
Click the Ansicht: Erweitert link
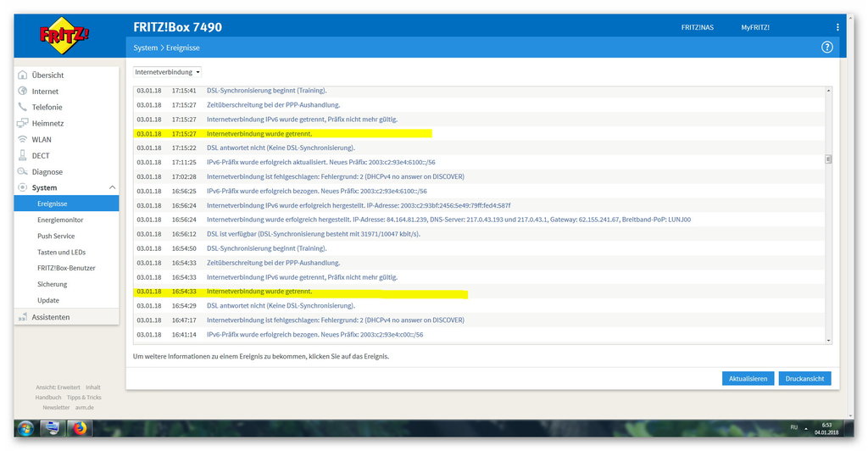point(58,387)
